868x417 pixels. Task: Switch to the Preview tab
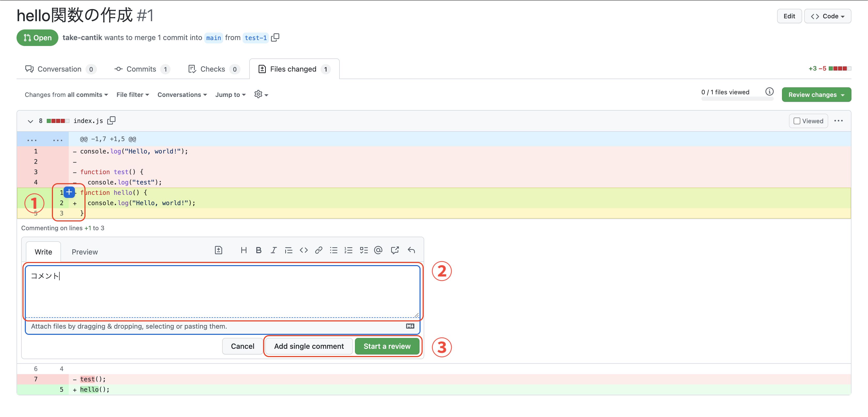[x=84, y=252]
